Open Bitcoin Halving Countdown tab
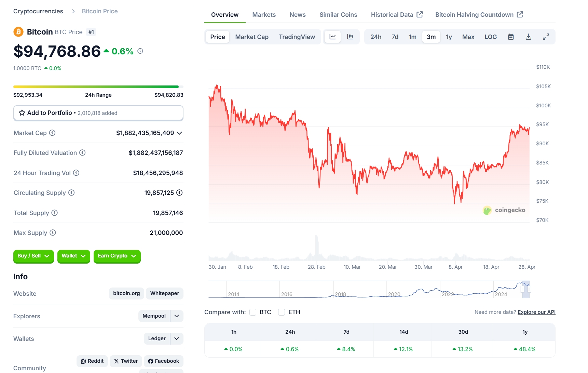 click(479, 15)
